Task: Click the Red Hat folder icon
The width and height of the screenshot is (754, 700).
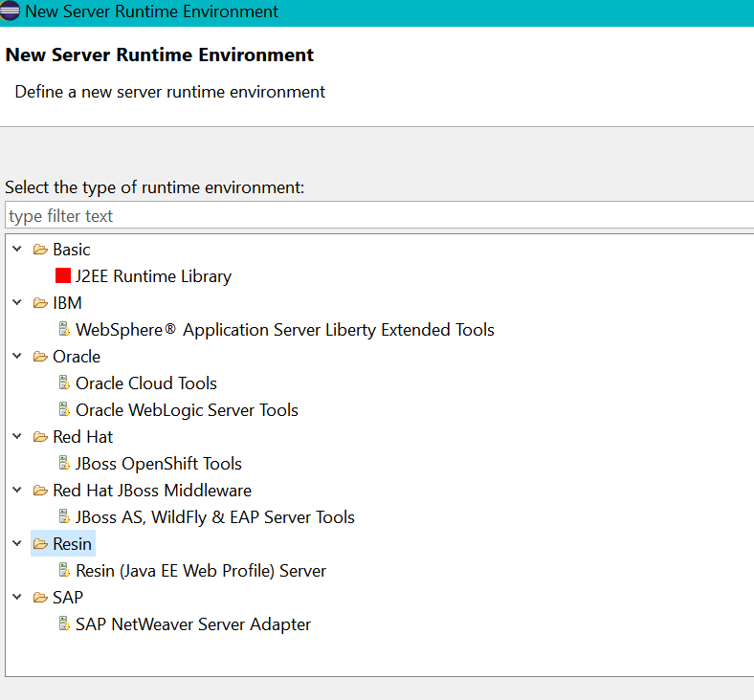Action: [40, 437]
